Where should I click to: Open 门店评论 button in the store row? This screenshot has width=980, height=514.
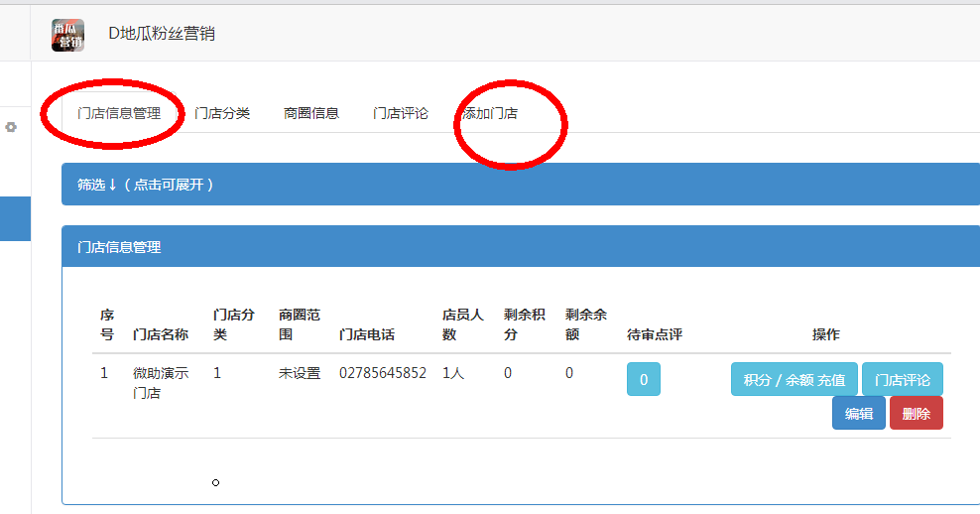point(902,379)
